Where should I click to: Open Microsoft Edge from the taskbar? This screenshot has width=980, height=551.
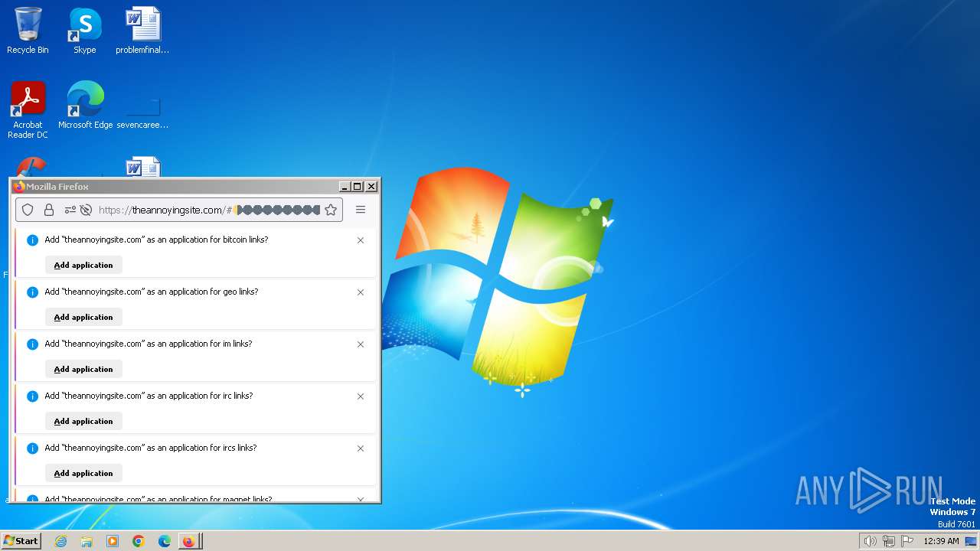(x=165, y=541)
